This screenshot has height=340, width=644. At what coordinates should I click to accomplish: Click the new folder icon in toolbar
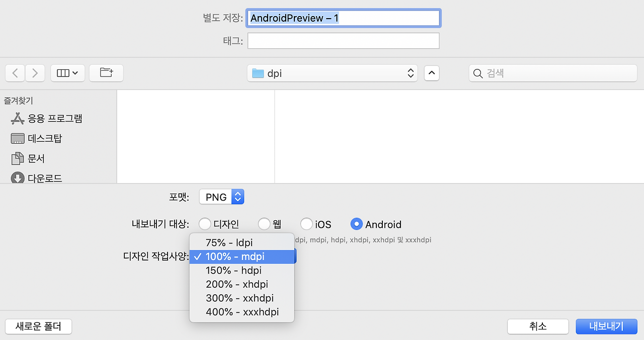(106, 72)
